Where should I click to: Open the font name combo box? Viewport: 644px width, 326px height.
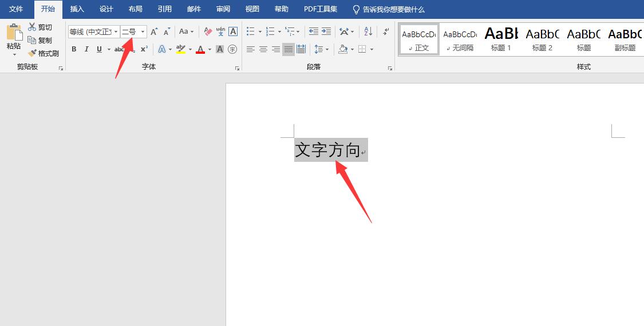(94, 31)
